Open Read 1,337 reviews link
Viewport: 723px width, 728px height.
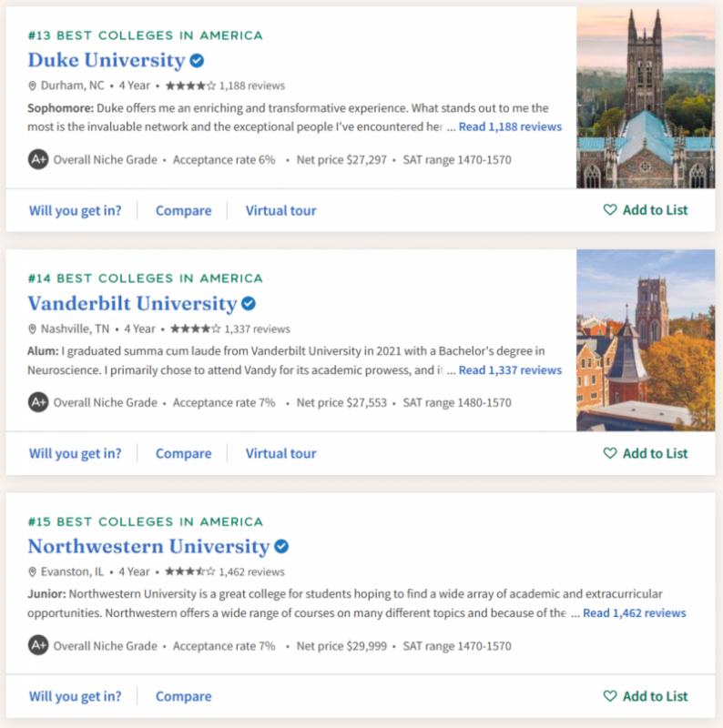pos(510,370)
